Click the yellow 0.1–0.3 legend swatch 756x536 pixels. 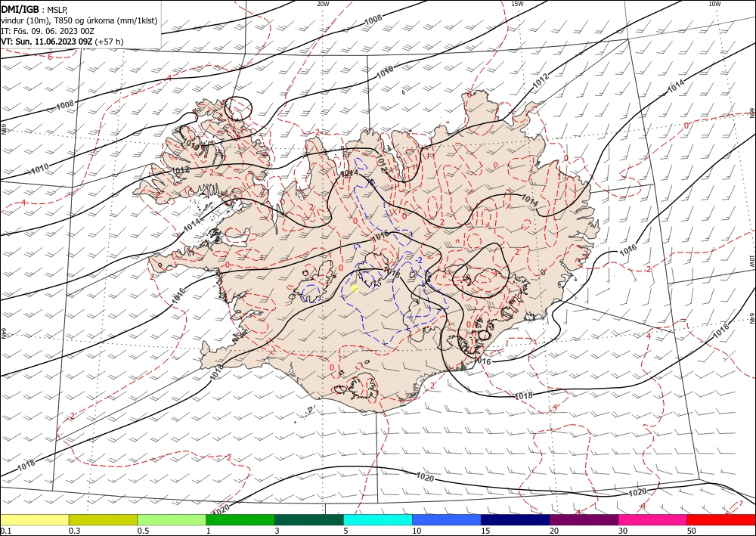tap(35, 519)
